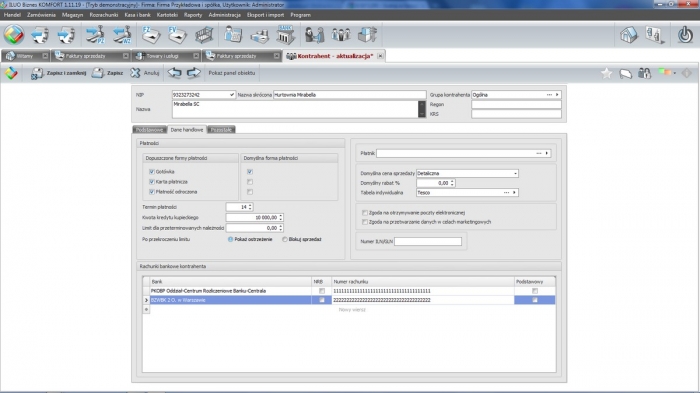Click ellipsis button in Tabela indywidualna field
Screen dimensions: 700x393
tap(506, 192)
